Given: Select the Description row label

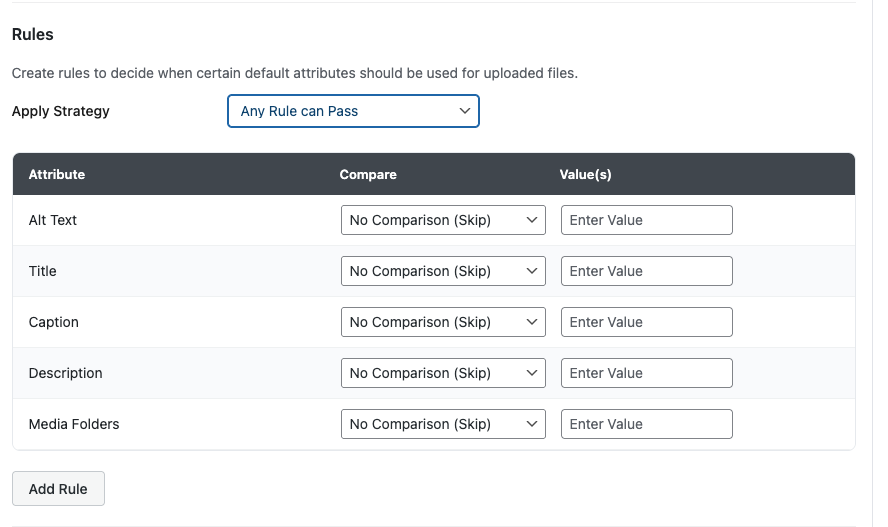Looking at the screenshot, I should pos(66,373).
